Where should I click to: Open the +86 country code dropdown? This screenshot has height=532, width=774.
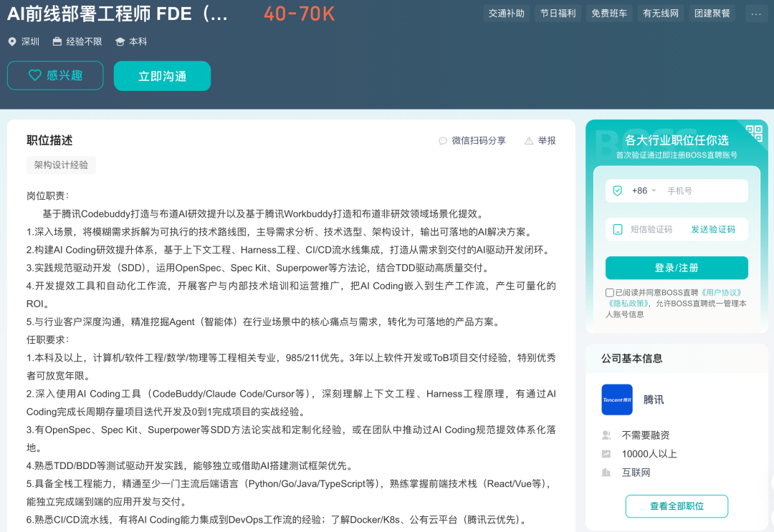pyautogui.click(x=644, y=190)
